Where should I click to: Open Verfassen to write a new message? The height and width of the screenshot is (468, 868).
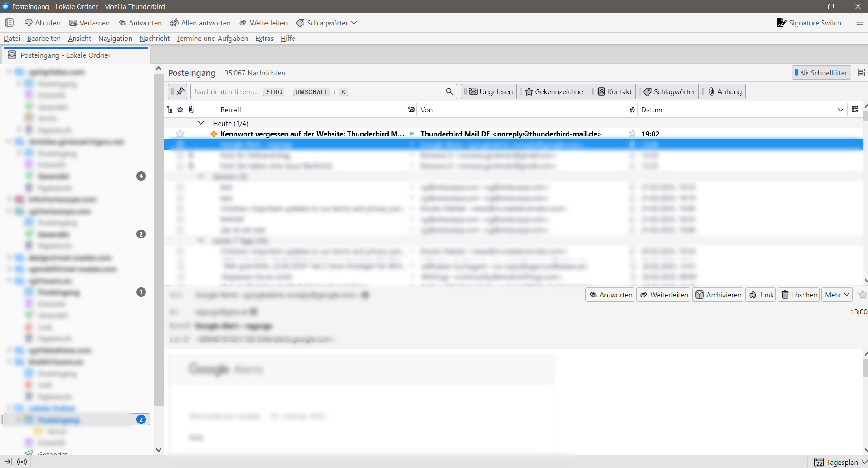[89, 23]
